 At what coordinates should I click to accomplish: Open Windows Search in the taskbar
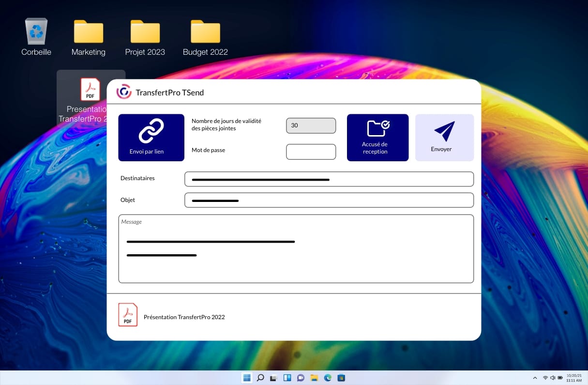coord(260,378)
